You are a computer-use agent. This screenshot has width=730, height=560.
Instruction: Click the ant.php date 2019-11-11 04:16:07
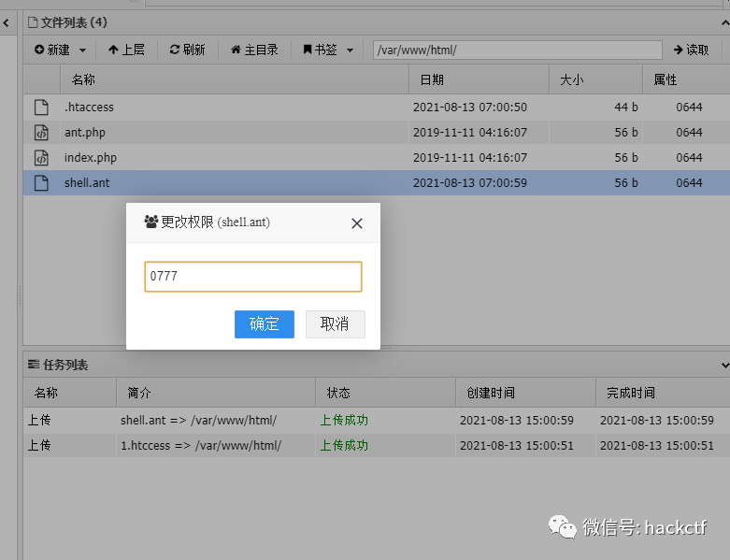470,132
